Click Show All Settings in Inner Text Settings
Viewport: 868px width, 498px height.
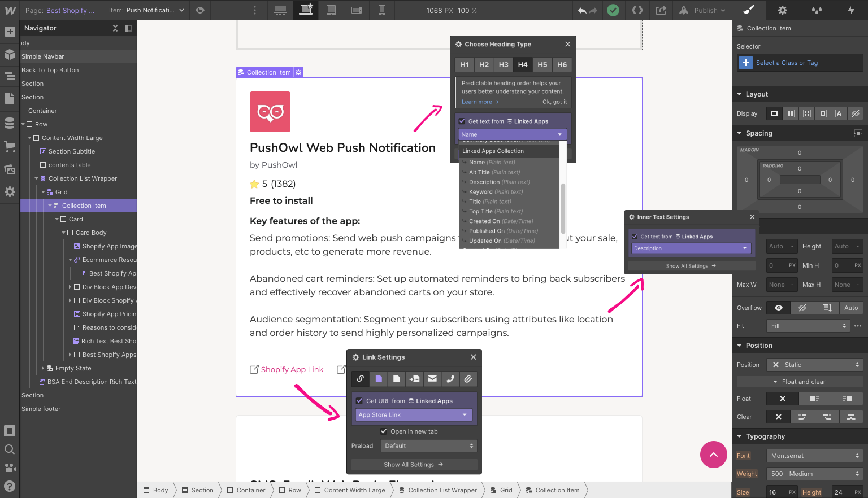(x=691, y=266)
